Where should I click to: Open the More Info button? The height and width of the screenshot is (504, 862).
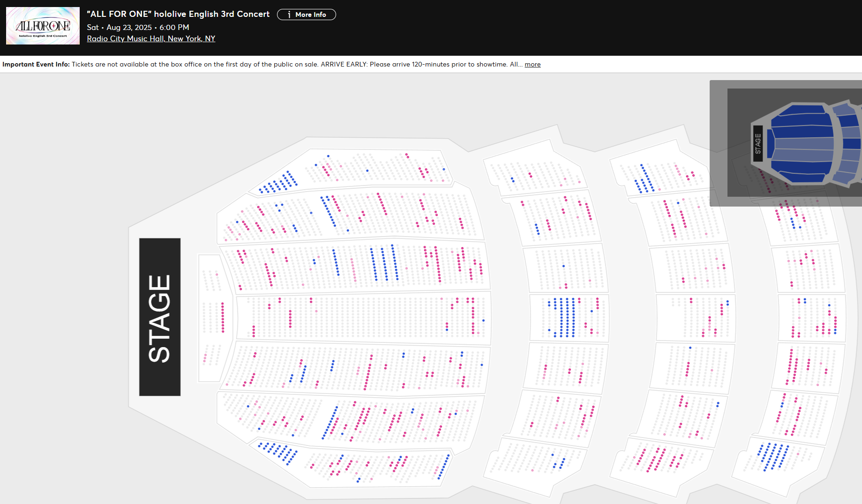click(307, 15)
